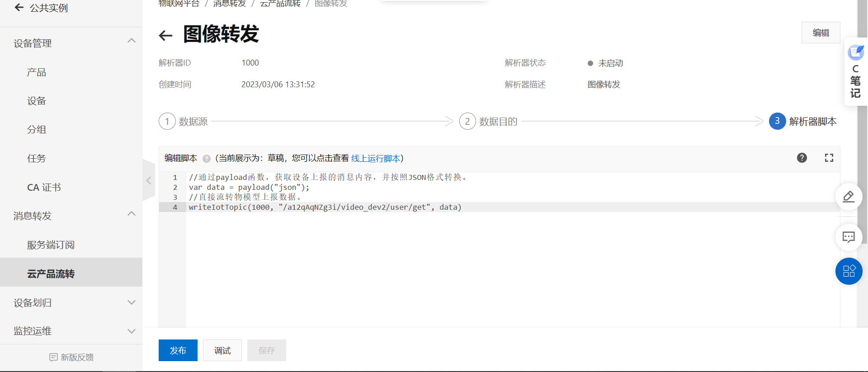Image resolution: width=868 pixels, height=372 pixels.
Task: Click the floating pencil edit icon
Action: 849,197
